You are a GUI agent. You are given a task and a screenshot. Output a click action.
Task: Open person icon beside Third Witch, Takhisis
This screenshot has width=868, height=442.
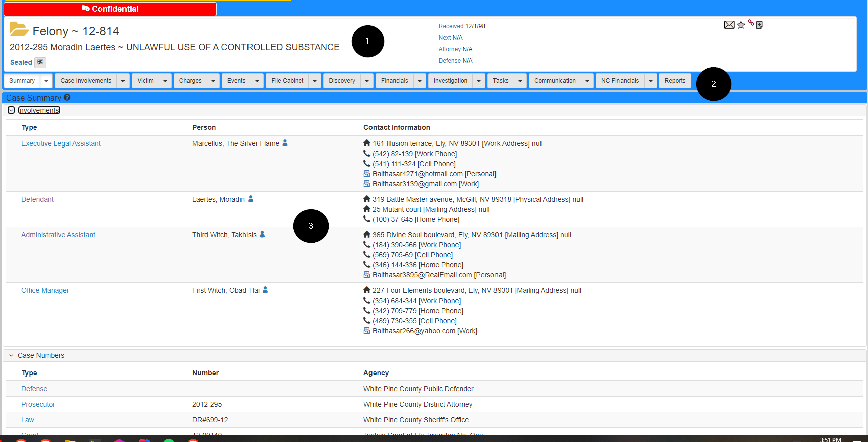(x=262, y=235)
